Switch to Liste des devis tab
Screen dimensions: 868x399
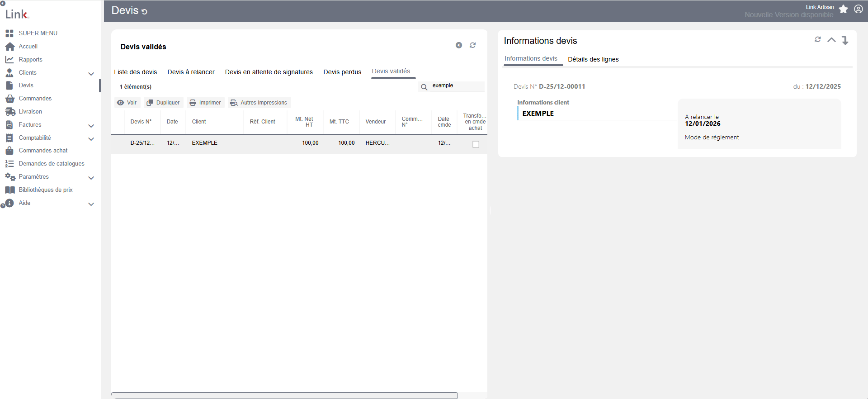pyautogui.click(x=136, y=72)
